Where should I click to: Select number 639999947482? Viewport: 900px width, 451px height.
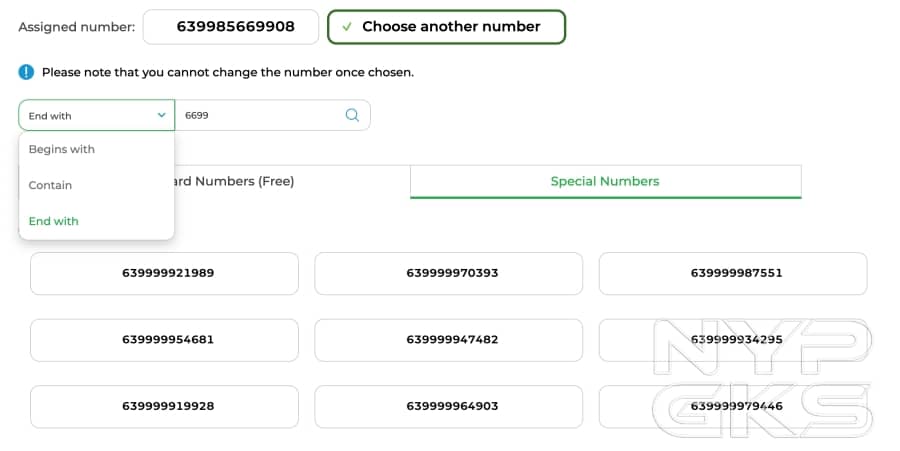448,340
